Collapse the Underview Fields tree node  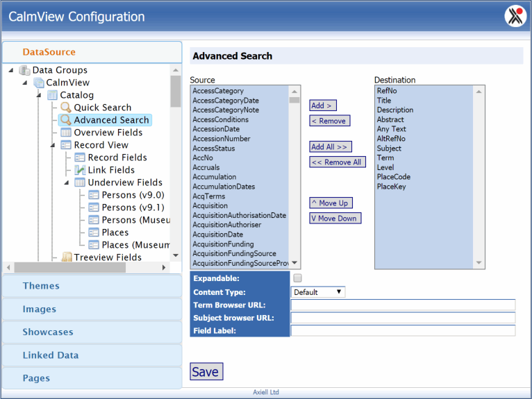(x=67, y=182)
